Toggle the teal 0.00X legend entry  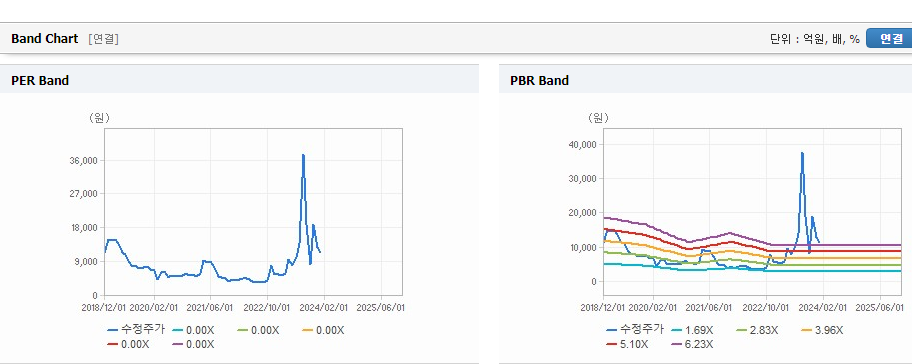[194, 330]
